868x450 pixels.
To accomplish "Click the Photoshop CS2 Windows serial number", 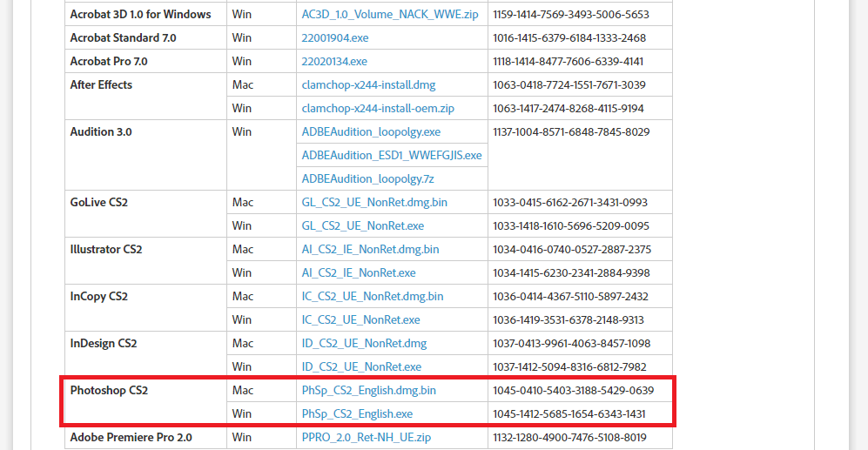I will (569, 414).
